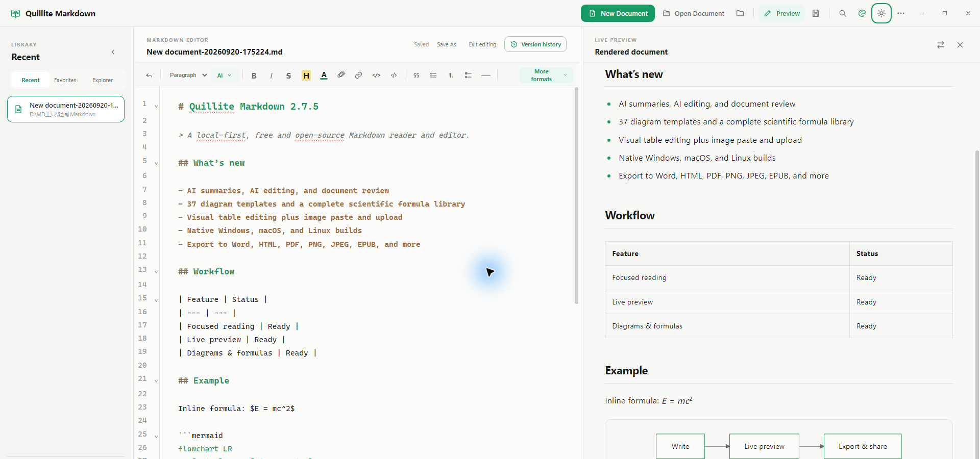Open Version history
980x459 pixels.
coord(535,44)
